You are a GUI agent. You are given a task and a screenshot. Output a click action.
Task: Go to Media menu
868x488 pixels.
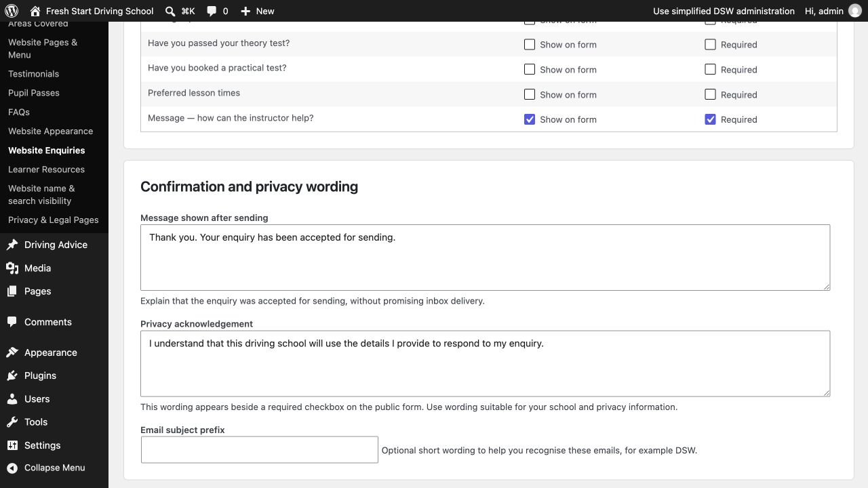pyautogui.click(x=37, y=268)
